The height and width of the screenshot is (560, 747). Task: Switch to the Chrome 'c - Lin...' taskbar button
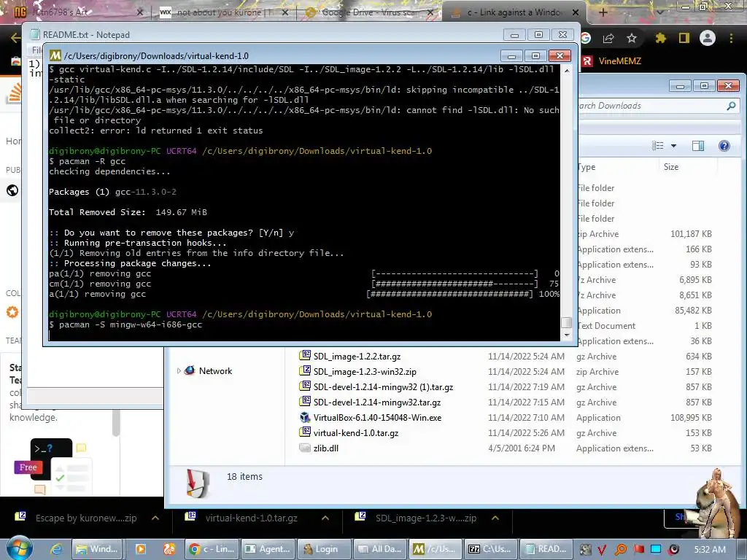[x=212, y=549]
